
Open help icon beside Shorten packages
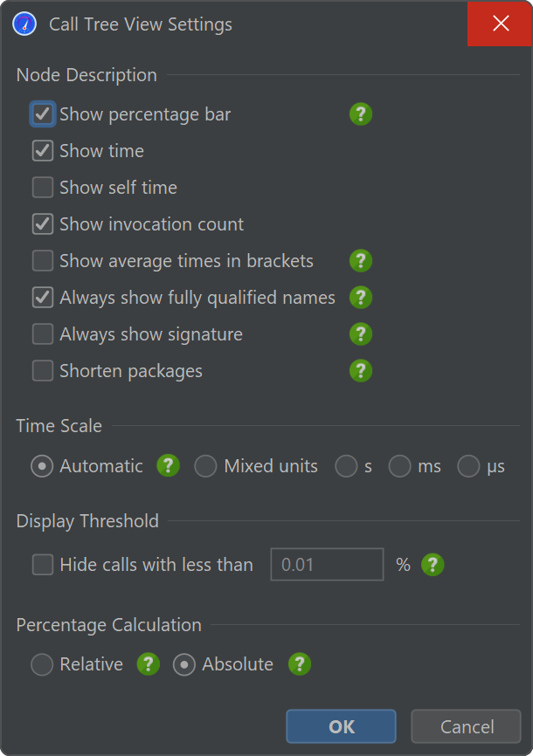tap(361, 371)
